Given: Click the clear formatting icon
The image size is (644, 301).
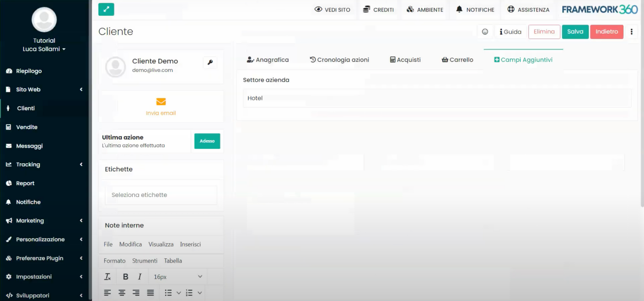Looking at the screenshot, I should 107,277.
